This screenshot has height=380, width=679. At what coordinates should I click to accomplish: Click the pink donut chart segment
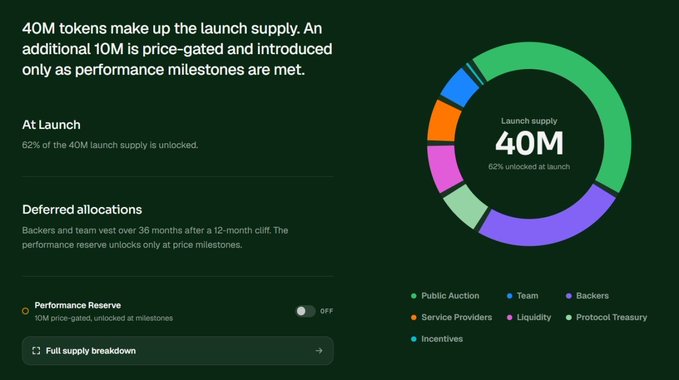point(444,168)
